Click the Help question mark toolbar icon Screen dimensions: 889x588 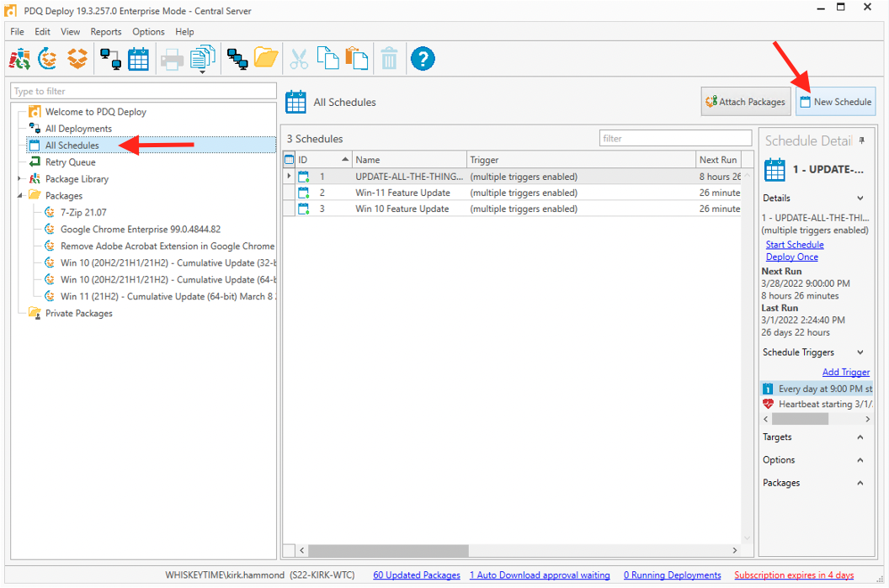(x=423, y=58)
